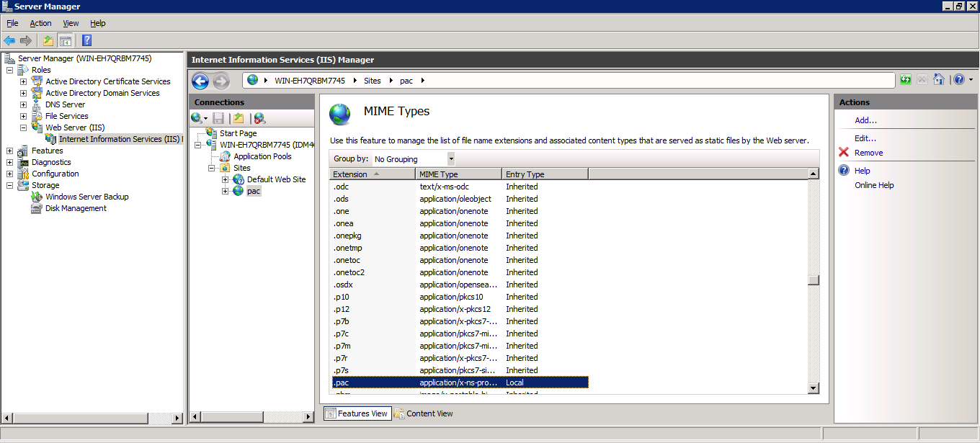Go to IIS home via house icon
980x443 pixels.
(938, 80)
